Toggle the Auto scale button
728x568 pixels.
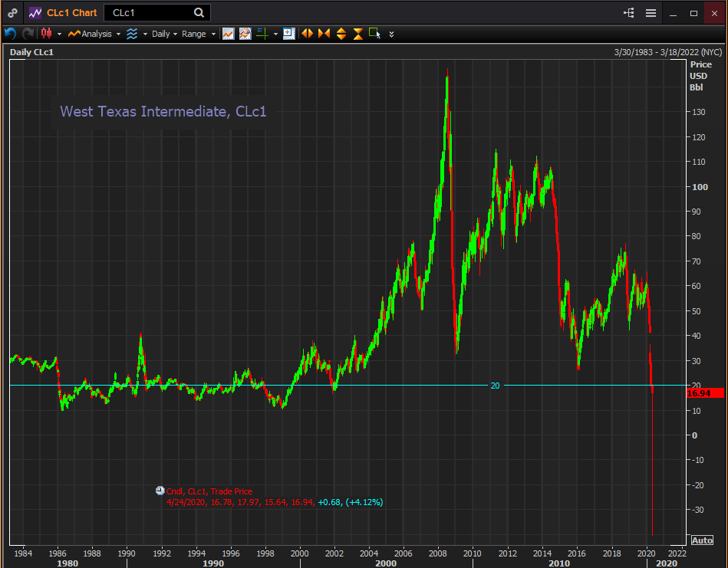(x=702, y=540)
